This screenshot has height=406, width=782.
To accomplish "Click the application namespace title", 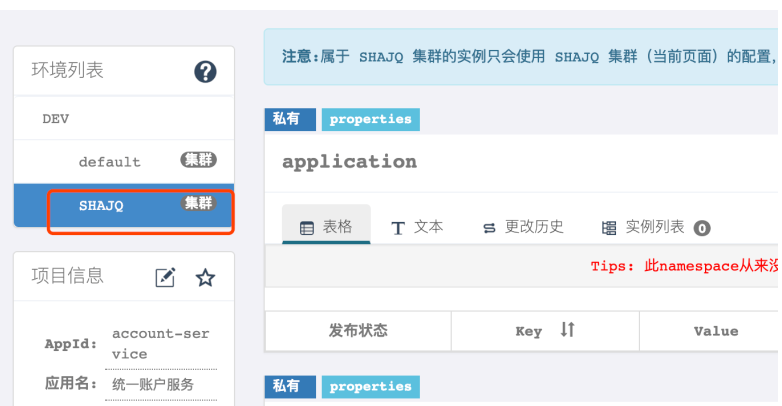I will coord(349,162).
